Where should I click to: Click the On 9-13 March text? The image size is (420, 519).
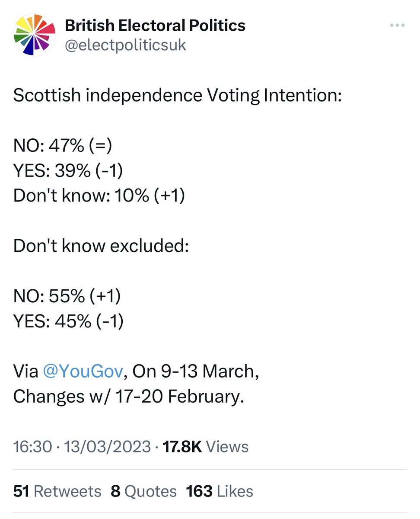coord(195,372)
